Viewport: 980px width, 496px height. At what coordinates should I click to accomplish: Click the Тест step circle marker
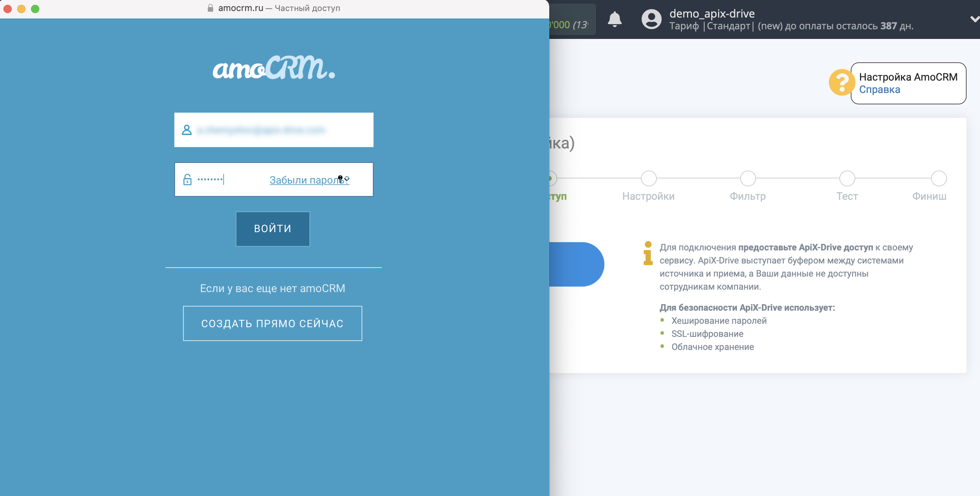tap(847, 178)
